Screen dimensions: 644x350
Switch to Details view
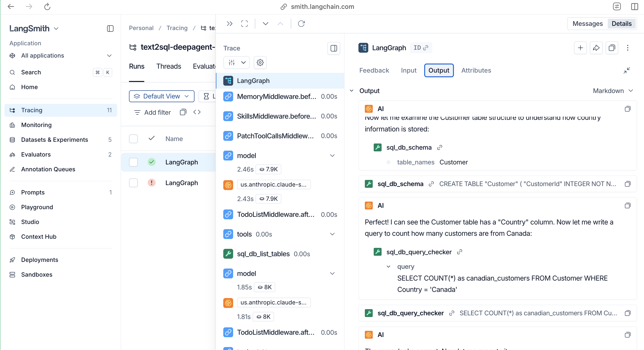tap(622, 23)
